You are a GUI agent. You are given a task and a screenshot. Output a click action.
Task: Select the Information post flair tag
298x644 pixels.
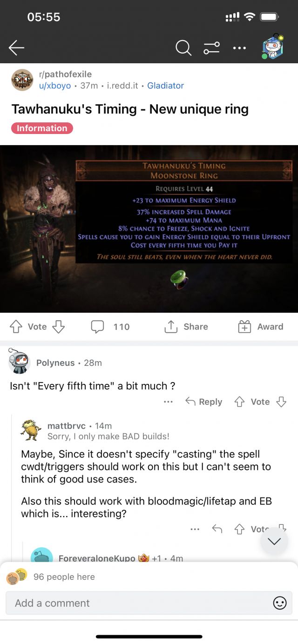pyautogui.click(x=42, y=128)
